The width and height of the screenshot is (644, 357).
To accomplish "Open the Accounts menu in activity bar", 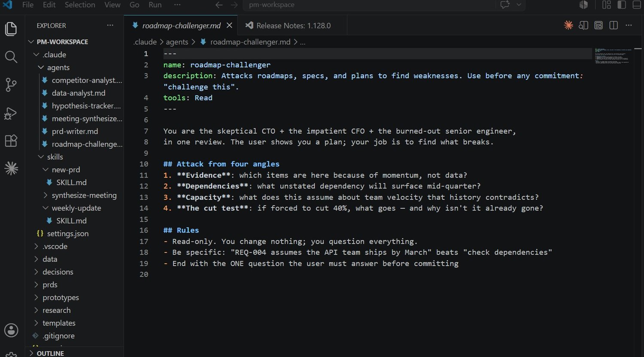I will coord(11,330).
